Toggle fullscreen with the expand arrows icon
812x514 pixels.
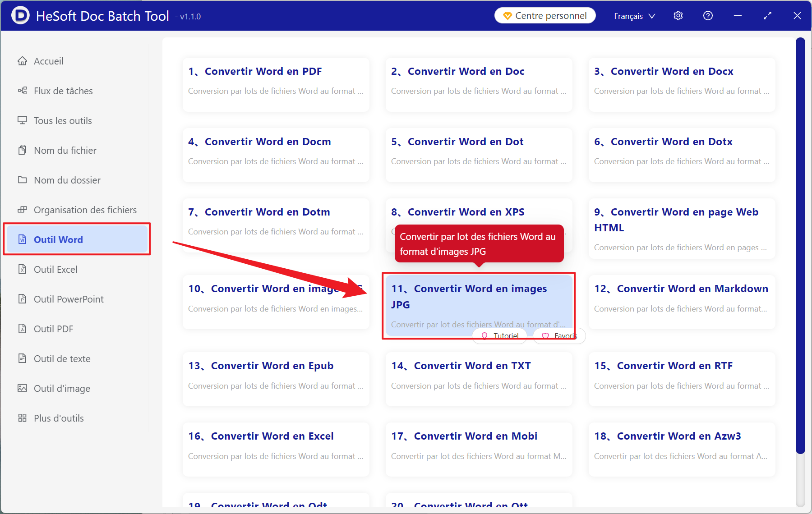tap(767, 16)
